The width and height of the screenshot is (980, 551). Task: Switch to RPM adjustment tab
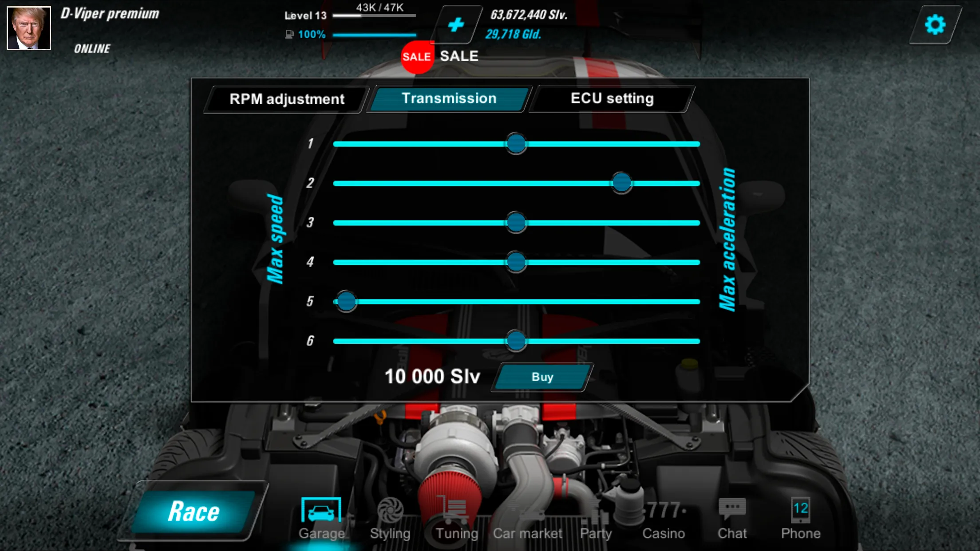point(285,98)
